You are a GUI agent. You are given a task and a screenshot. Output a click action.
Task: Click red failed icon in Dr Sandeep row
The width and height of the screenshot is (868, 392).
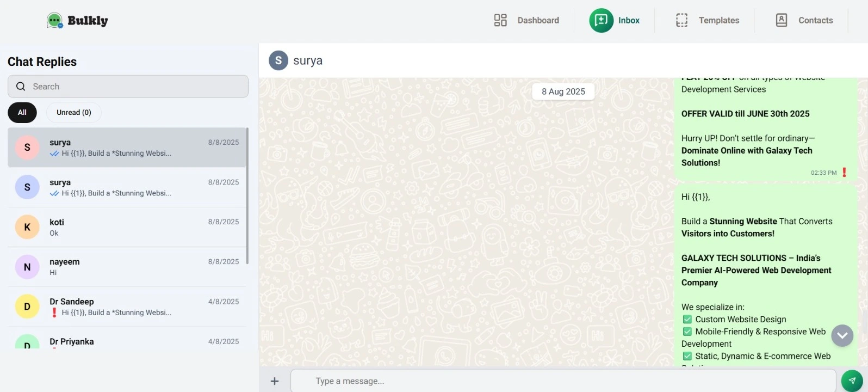54,313
